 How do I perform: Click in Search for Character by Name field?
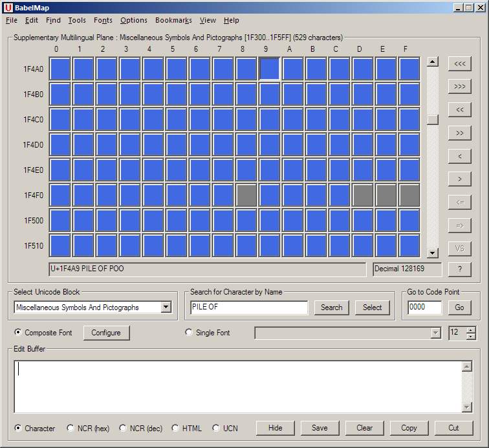[x=249, y=308]
